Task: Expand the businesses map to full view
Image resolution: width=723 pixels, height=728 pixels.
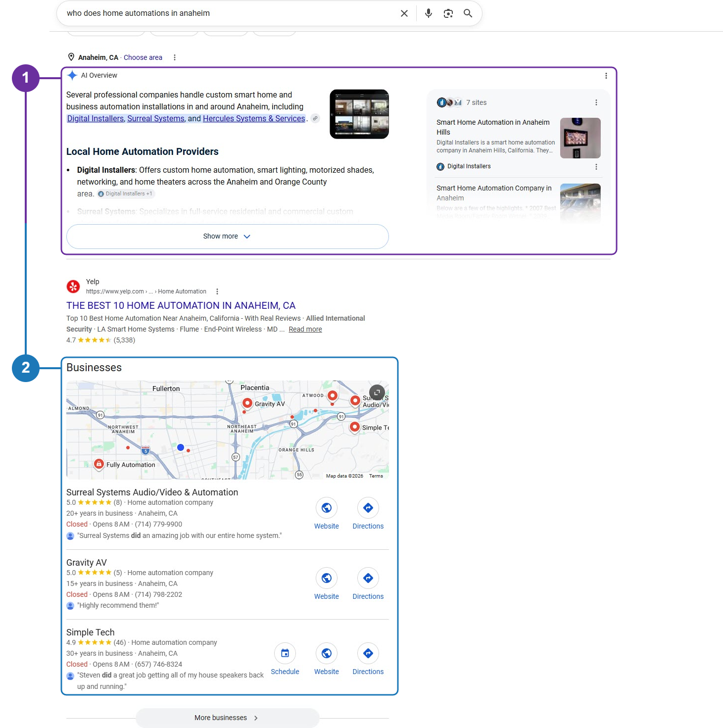Action: point(377,392)
